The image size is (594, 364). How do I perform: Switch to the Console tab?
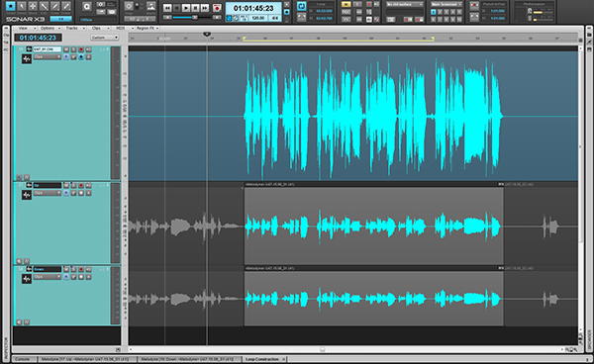click(x=24, y=359)
